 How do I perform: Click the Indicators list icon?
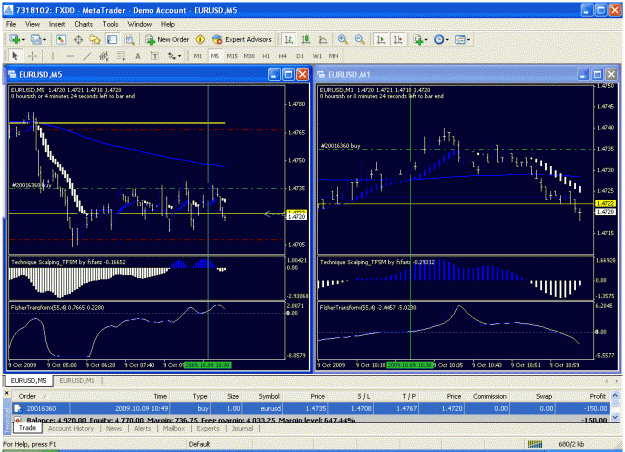click(418, 39)
